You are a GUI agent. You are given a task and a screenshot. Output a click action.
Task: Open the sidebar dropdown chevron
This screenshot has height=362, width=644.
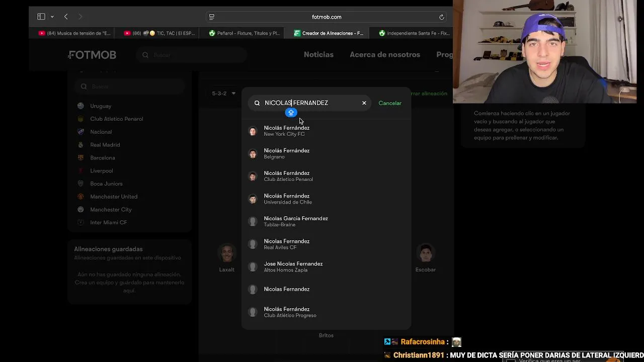[52, 17]
